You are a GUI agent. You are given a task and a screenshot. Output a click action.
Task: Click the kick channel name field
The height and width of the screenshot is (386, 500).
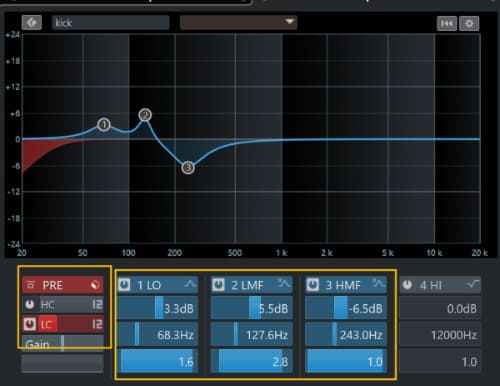click(110, 23)
